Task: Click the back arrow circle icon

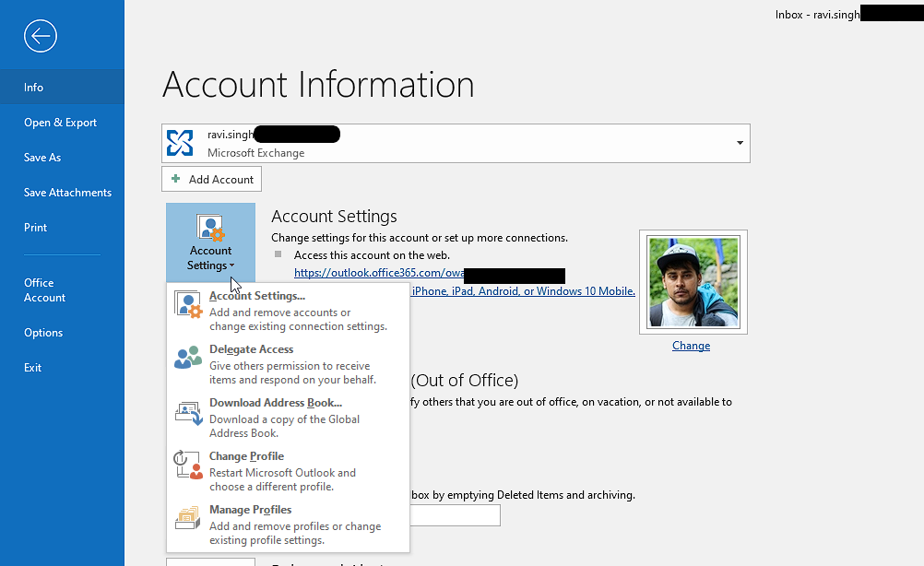Action: pos(41,36)
